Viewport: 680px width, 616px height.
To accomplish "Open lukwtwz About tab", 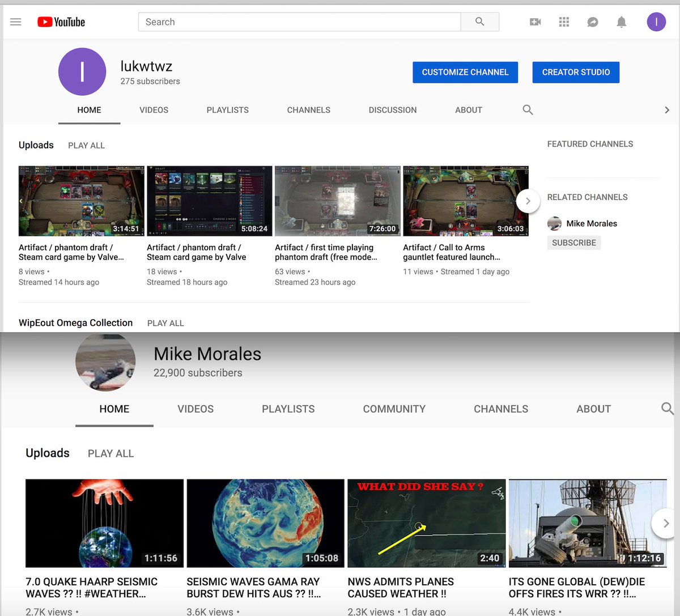I will (469, 110).
